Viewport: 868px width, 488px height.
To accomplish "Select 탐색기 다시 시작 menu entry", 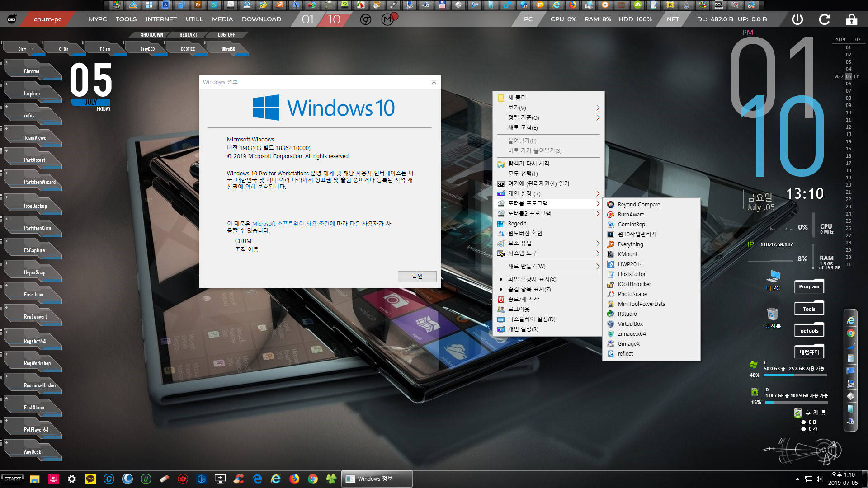I will coord(548,164).
